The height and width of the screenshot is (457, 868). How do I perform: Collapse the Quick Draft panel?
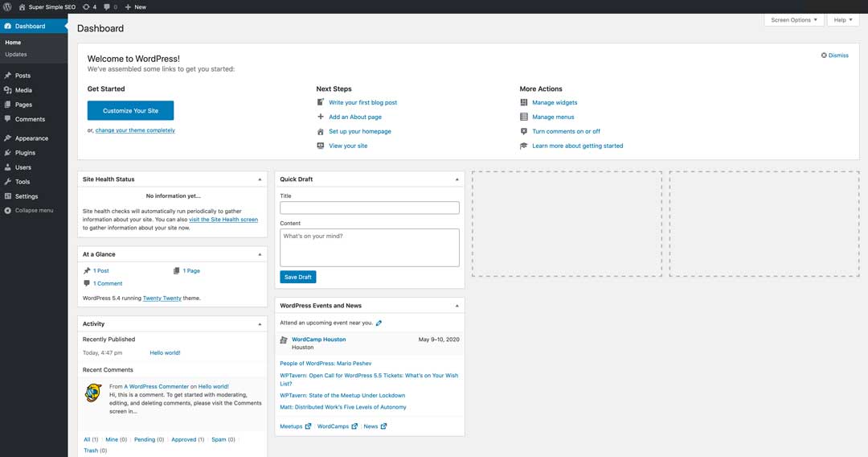(x=457, y=179)
